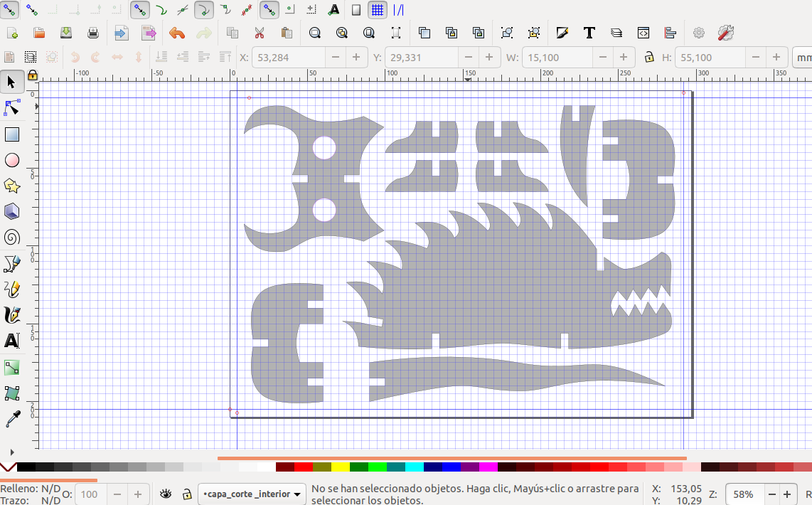
Task: Pick the color Dropper tool
Action: (x=11, y=418)
